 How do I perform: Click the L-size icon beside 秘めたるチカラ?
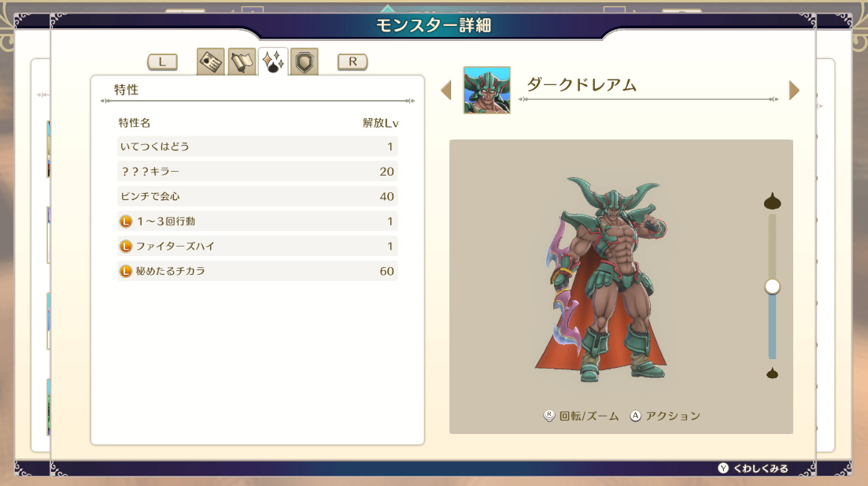click(126, 271)
